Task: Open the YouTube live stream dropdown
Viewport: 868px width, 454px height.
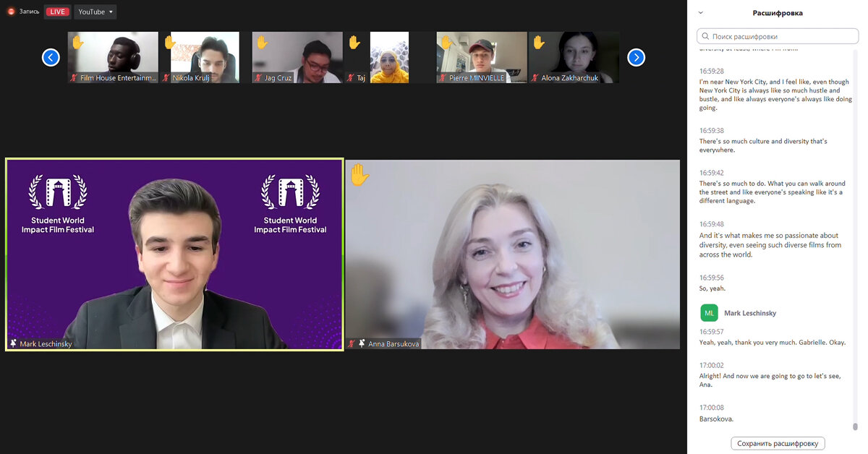Action: 95,12
